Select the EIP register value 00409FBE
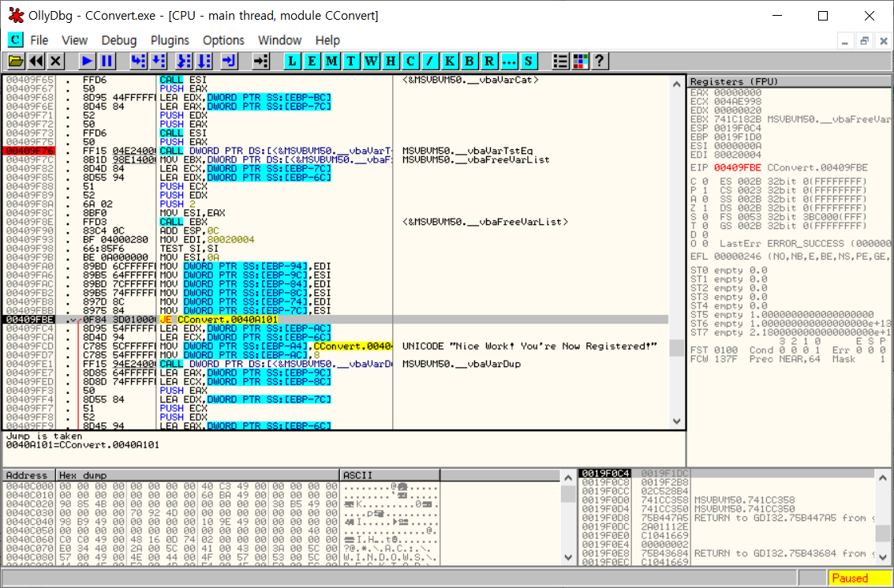 (737, 167)
